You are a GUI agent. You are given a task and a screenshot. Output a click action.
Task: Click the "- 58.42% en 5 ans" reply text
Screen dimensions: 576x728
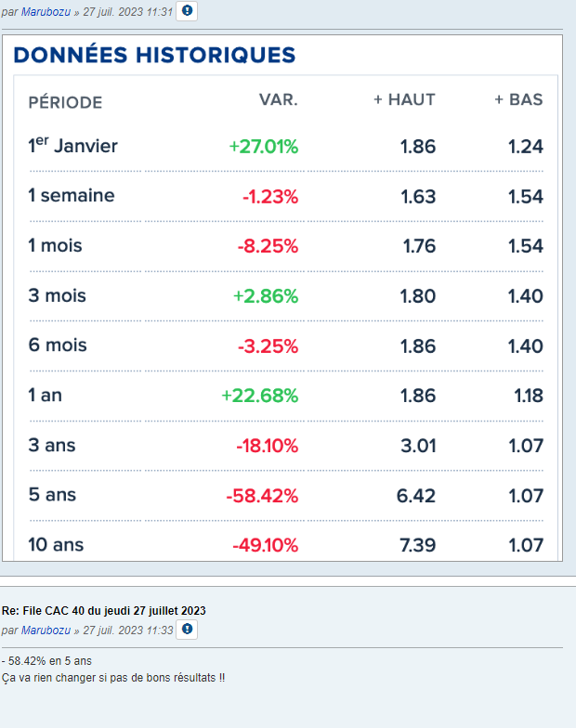[x=46, y=660]
